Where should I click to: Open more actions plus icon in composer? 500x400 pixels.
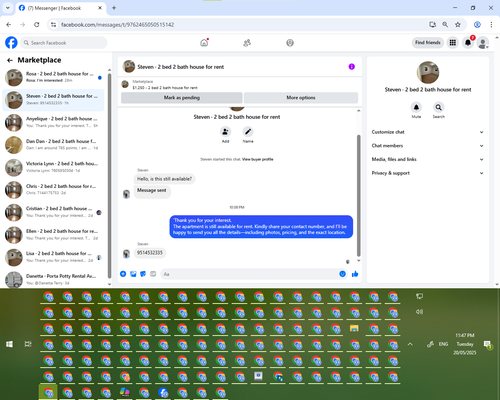point(123,274)
